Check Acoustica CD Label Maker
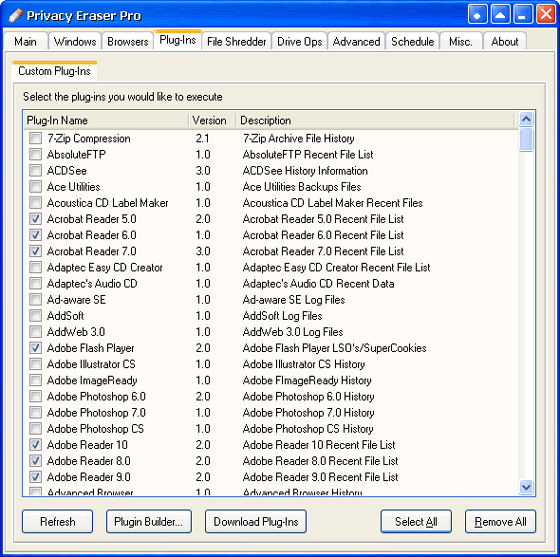 (x=35, y=202)
